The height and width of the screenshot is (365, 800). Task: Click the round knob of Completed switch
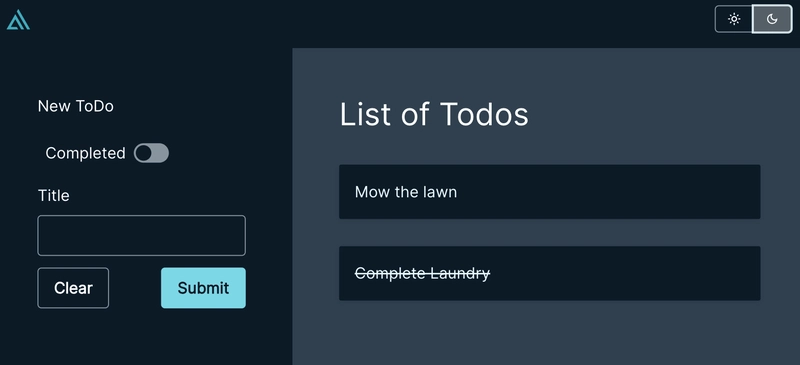144,153
